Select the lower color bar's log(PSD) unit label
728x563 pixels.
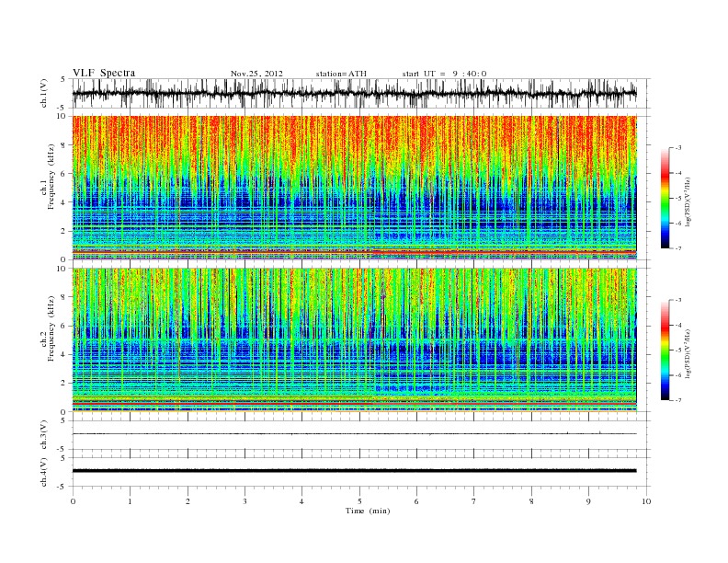point(688,353)
